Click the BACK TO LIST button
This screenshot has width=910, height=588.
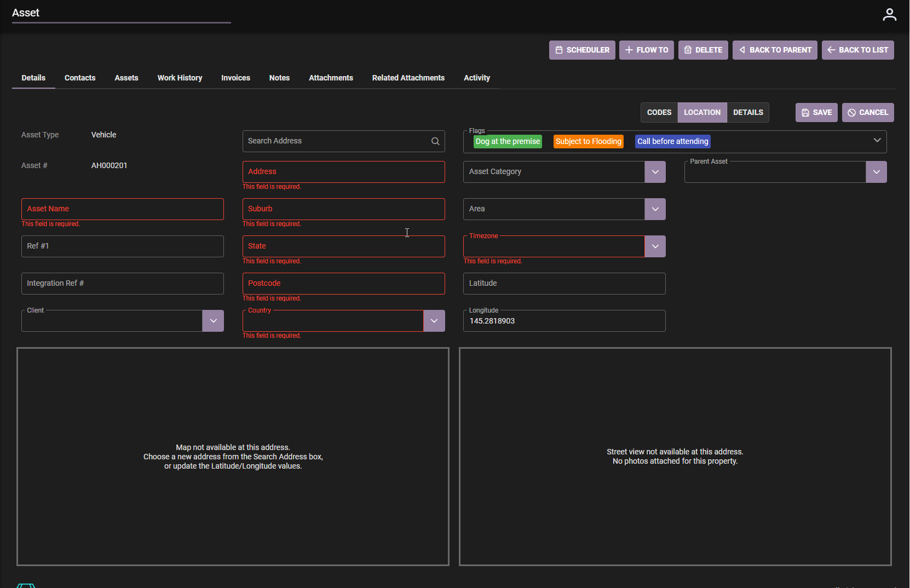click(x=858, y=50)
